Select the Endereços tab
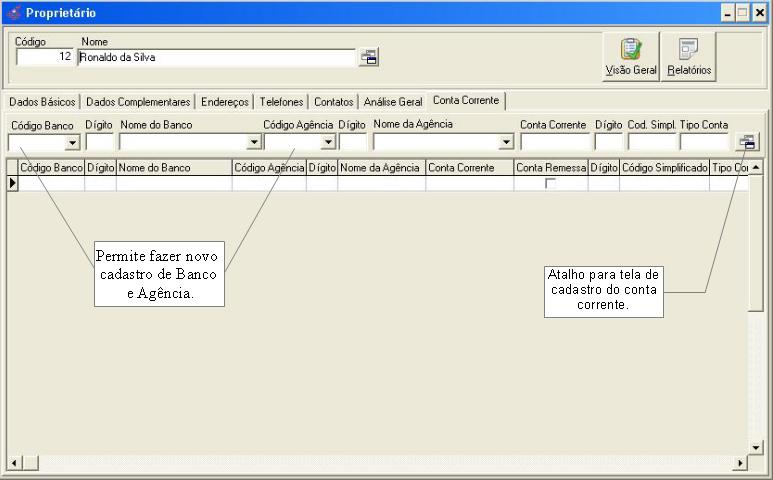773x480 pixels. coord(224,102)
